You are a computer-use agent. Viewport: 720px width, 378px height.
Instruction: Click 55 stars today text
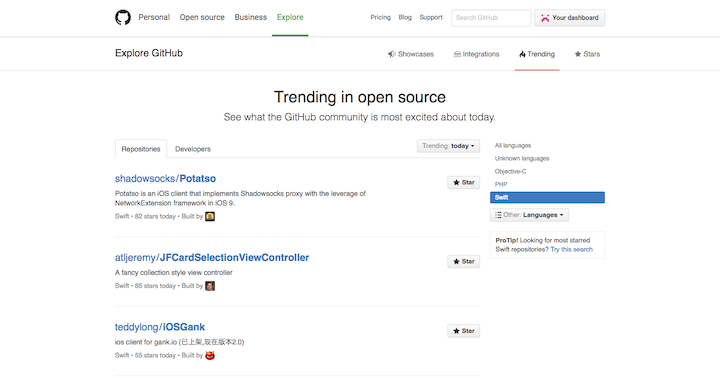[x=155, y=355]
